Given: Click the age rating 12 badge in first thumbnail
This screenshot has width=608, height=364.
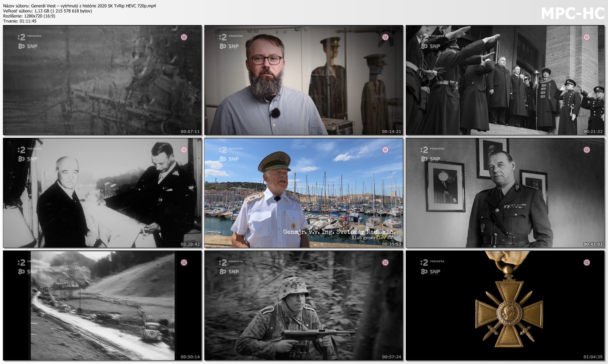Looking at the screenshot, I should coord(184,37).
